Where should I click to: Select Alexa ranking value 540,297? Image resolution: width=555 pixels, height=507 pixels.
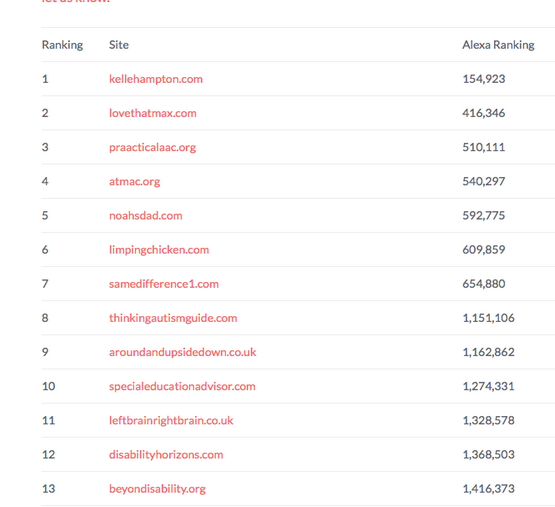point(484,181)
